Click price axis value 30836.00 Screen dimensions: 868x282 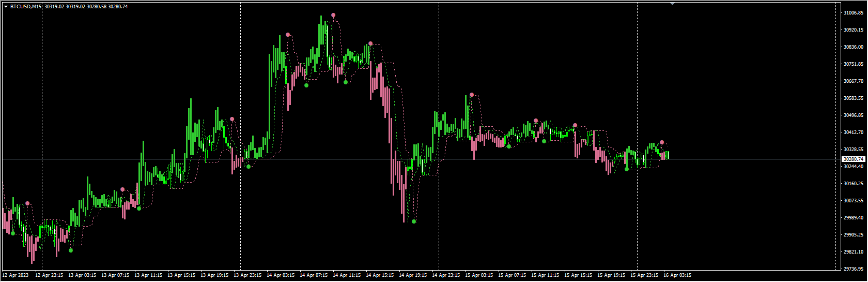click(854, 47)
